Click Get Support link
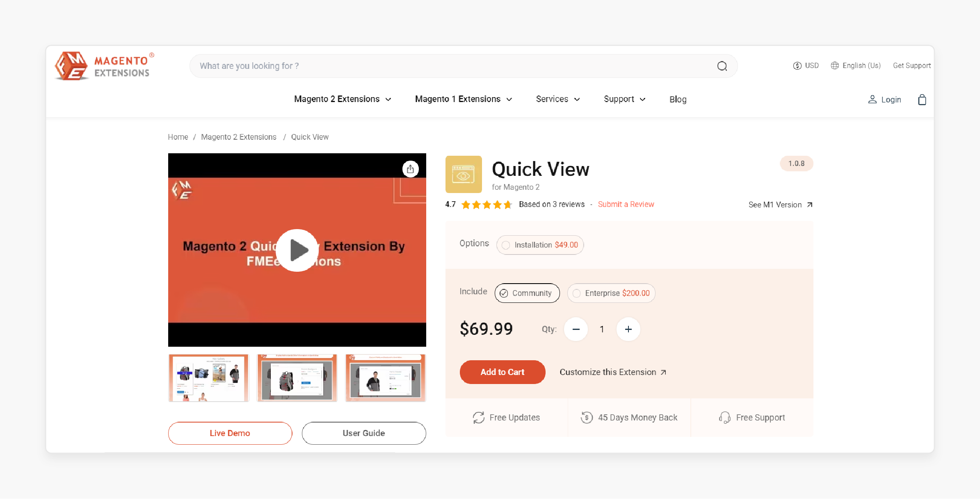Screen dimensions: 980x500 [911, 66]
